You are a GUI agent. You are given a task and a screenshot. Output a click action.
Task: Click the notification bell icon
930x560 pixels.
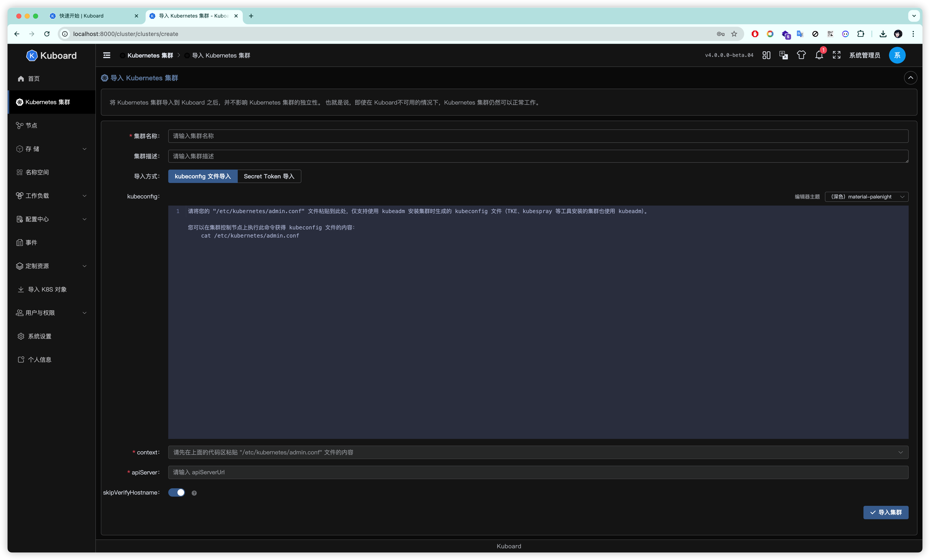(819, 55)
